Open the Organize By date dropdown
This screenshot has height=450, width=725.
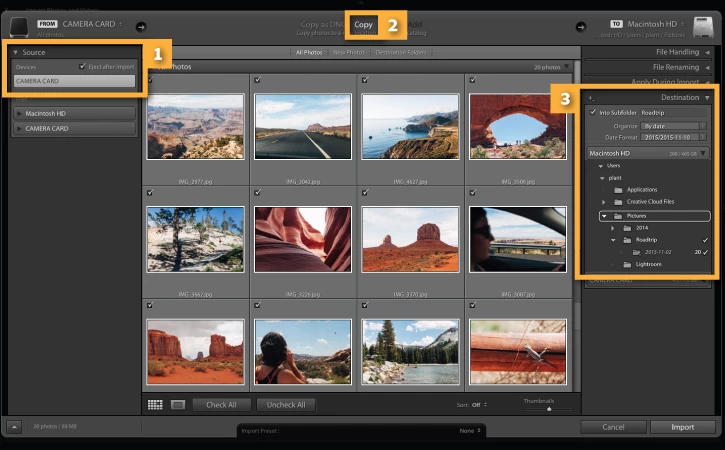673,126
